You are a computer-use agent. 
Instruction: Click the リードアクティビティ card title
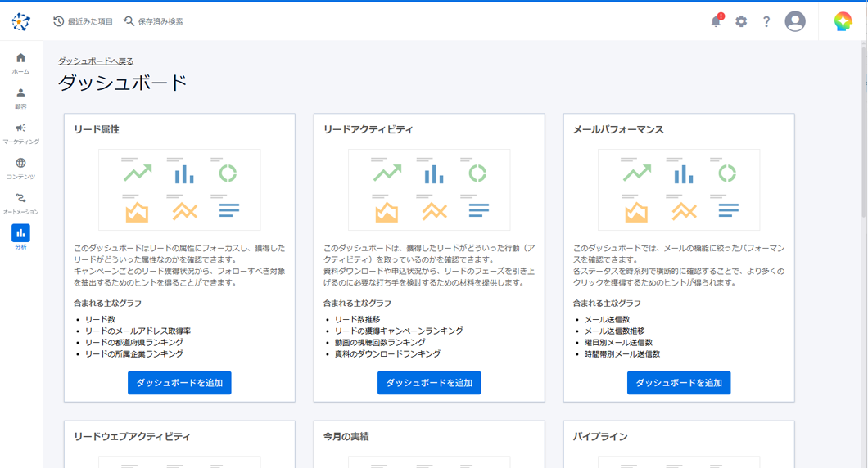[x=368, y=129]
